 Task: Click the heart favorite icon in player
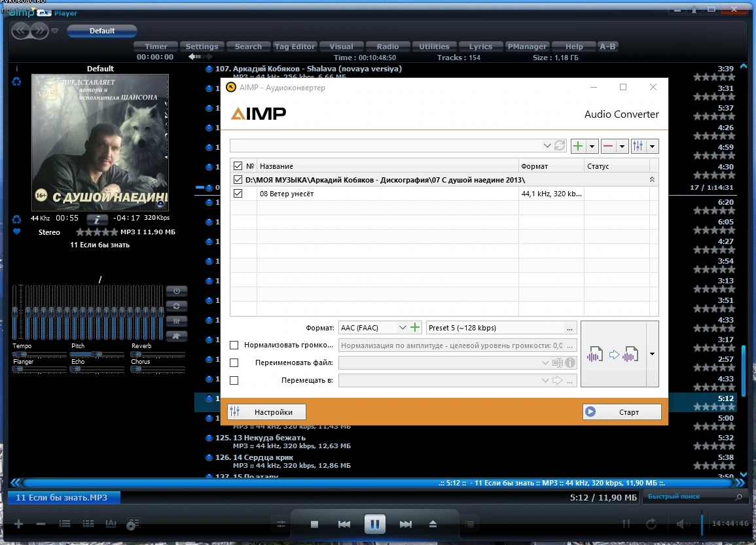[17, 232]
